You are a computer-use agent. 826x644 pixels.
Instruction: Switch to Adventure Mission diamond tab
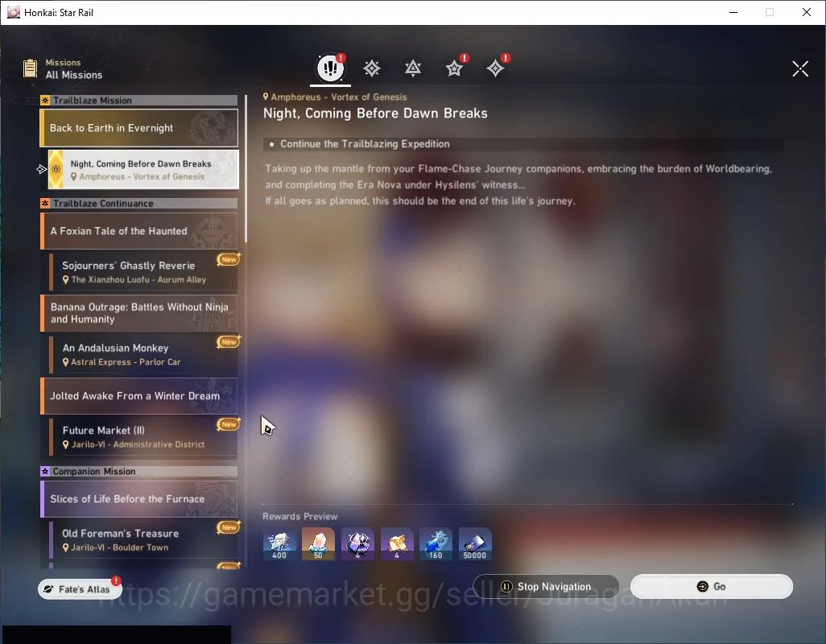pos(496,68)
